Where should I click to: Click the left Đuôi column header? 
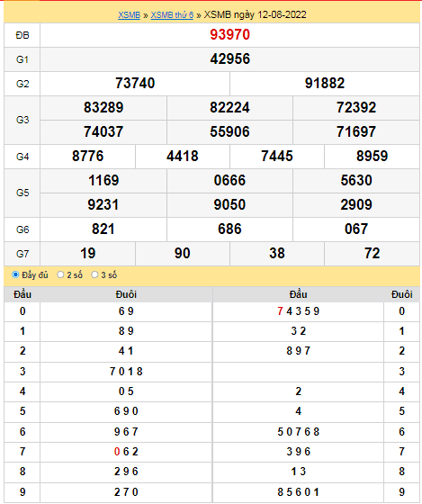(126, 294)
